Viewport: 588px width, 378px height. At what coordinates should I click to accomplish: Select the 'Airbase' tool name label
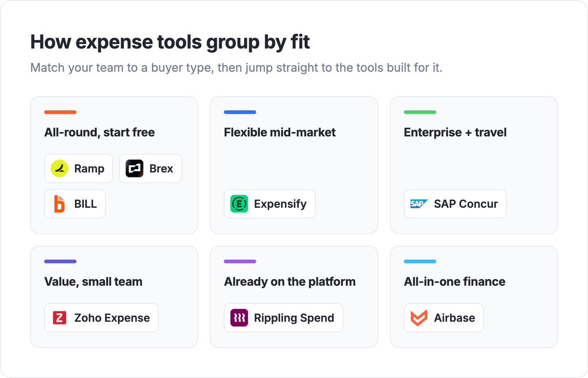click(455, 318)
